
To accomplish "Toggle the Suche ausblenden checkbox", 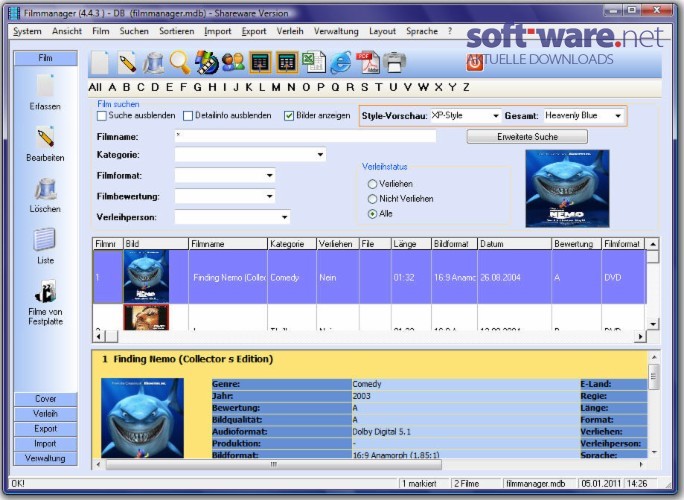I will 102,116.
